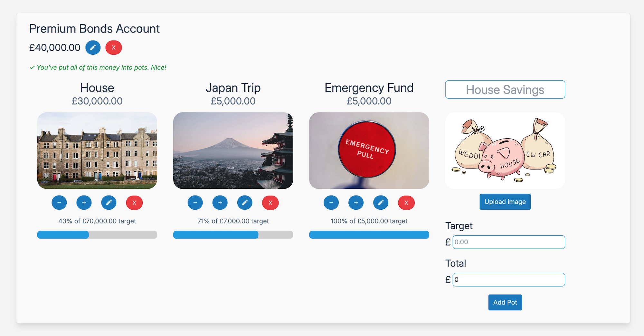
Task: Subtract money from Emergency Fund pot
Action: click(331, 203)
